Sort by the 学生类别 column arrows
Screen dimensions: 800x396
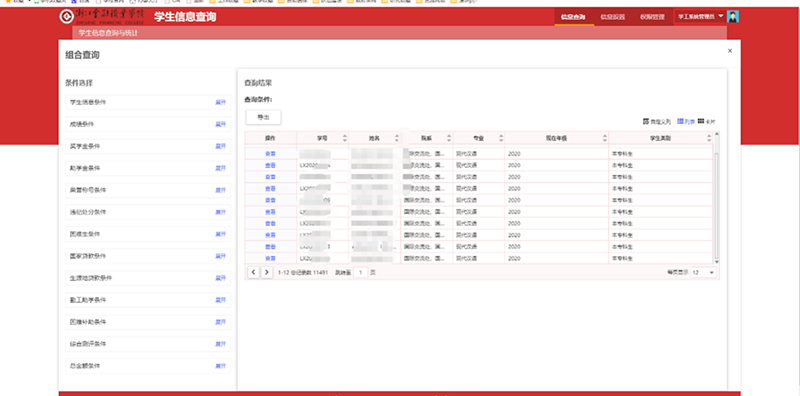(709, 138)
